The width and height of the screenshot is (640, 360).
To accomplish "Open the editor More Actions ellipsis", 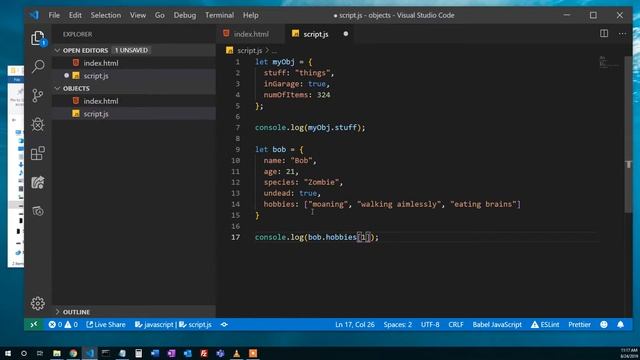I will tap(622, 34).
